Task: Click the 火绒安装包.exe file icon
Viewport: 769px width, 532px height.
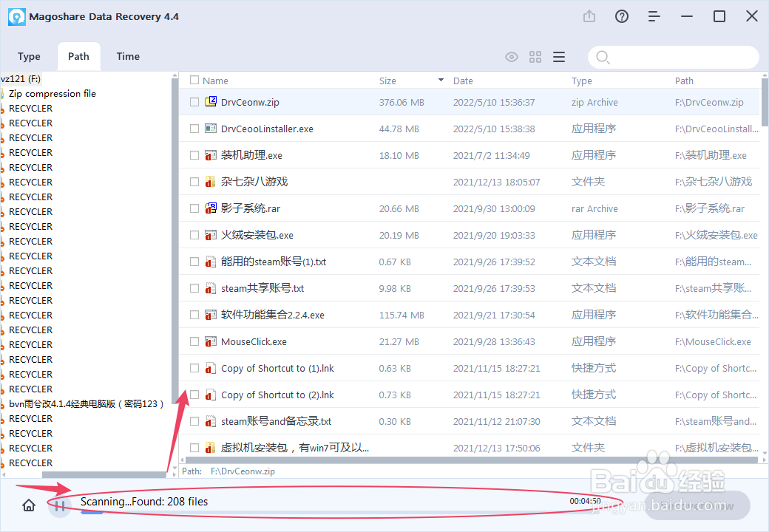Action: click(211, 235)
